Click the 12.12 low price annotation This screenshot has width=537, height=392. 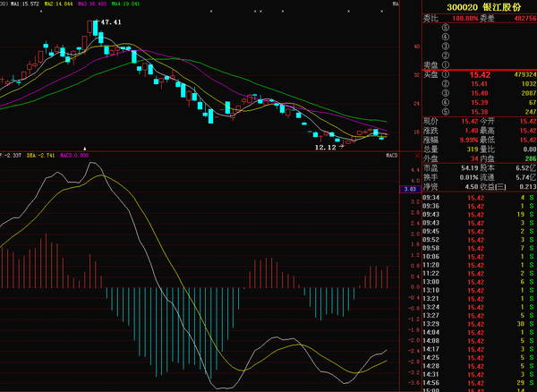point(326,148)
